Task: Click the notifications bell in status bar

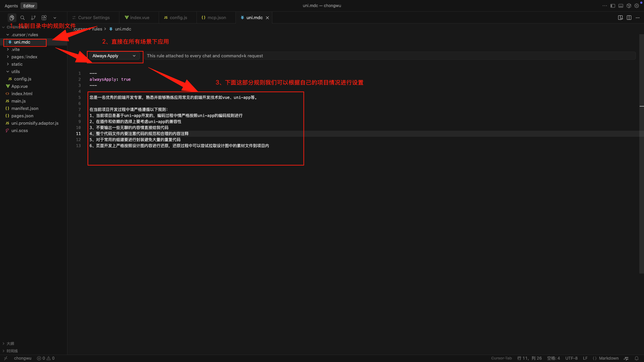Action: (636, 358)
